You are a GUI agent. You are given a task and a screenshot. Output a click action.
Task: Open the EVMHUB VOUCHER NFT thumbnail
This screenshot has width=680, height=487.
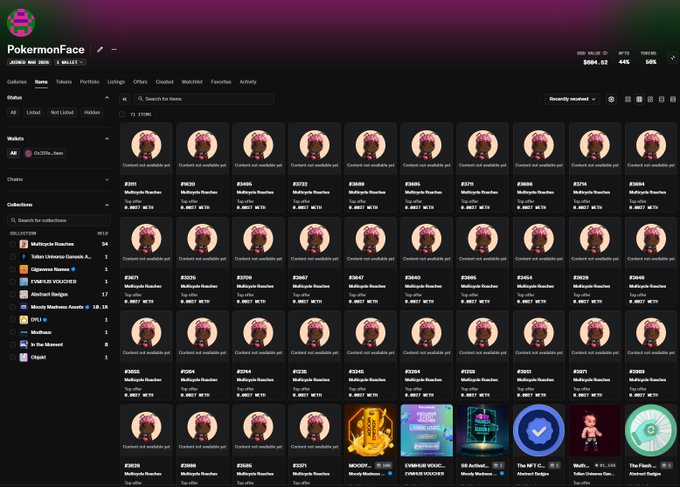(x=426, y=430)
